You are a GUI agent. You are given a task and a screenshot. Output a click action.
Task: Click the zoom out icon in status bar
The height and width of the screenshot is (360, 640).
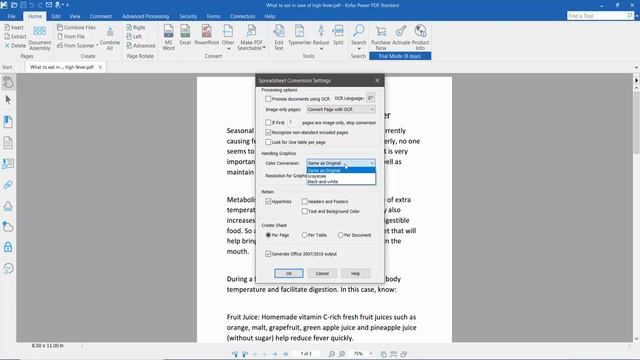(332, 354)
